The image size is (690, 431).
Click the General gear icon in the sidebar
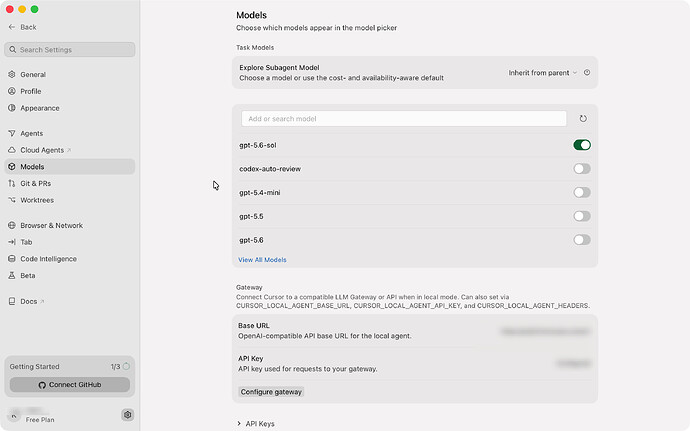click(12, 74)
